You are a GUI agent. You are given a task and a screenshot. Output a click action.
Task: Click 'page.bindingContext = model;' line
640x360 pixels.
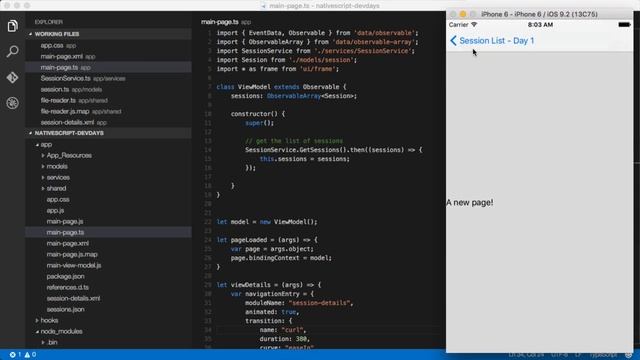tap(281, 258)
